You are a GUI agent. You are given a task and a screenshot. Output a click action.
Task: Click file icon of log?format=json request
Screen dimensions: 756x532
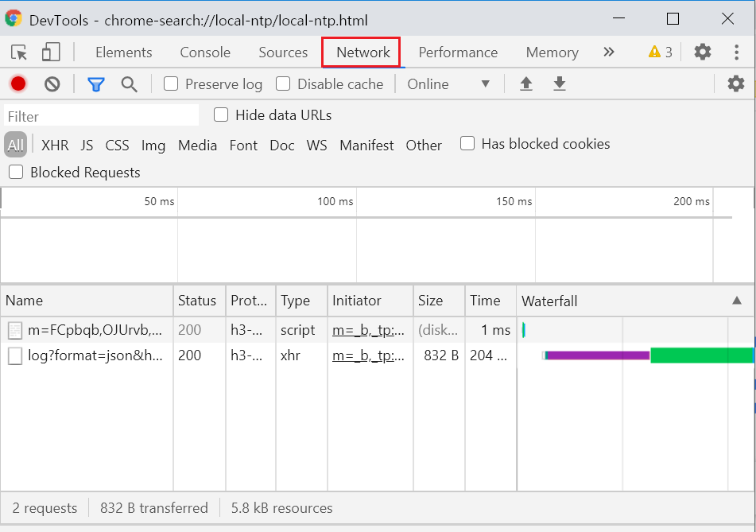[15, 356]
